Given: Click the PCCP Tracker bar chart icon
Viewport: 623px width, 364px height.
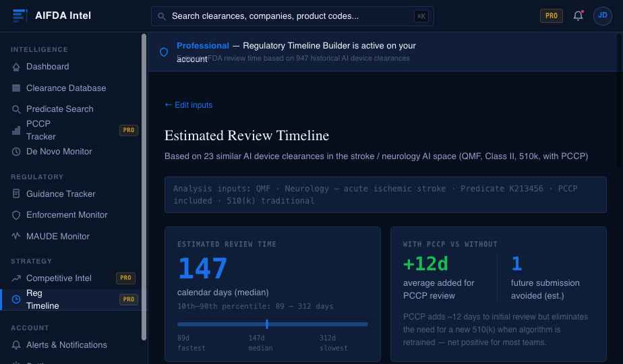Looking at the screenshot, I should coord(16,130).
